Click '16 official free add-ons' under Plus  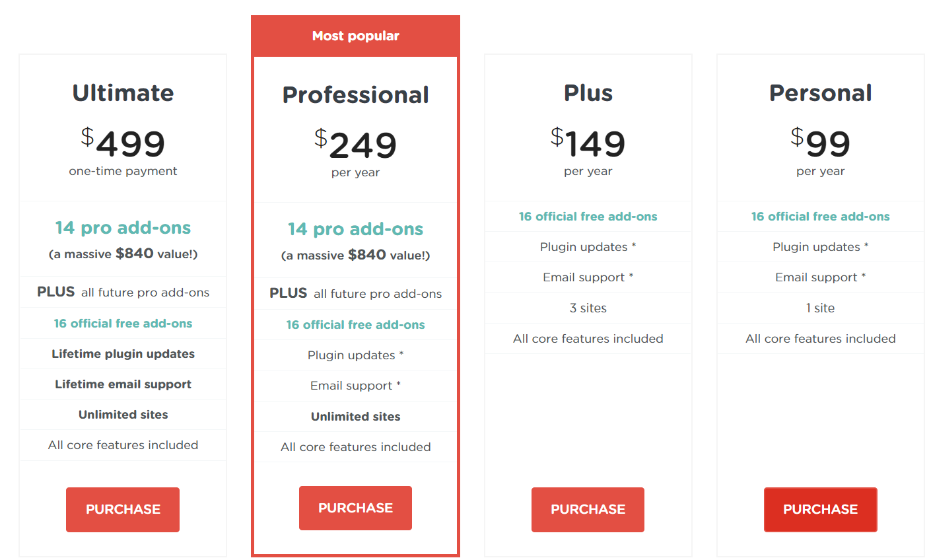(x=588, y=216)
